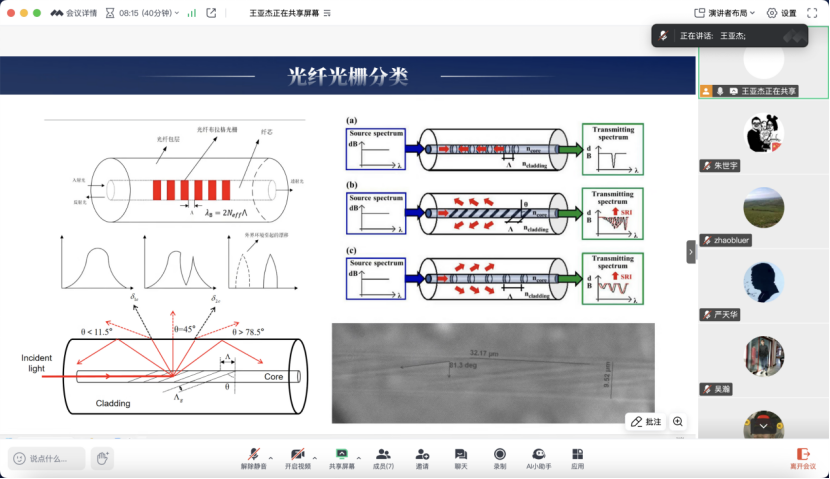The width and height of the screenshot is (830, 479).
Task: Click the raise hand reaction icon
Action: 101,458
